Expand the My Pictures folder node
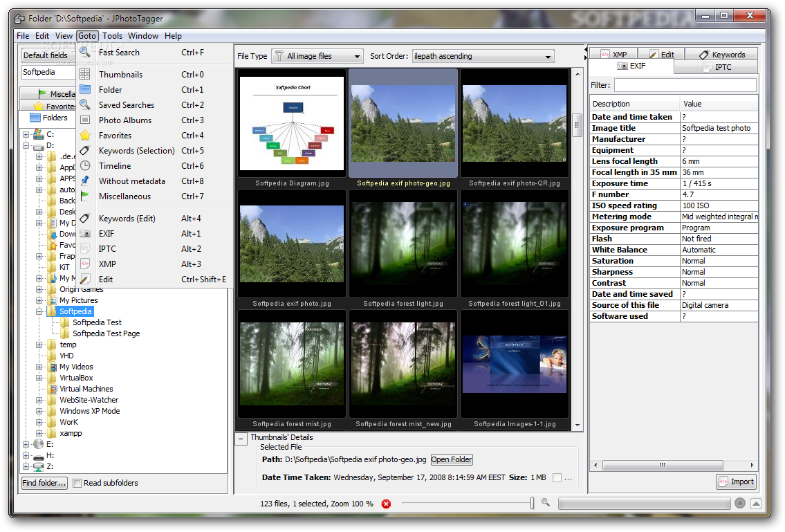 point(39,300)
